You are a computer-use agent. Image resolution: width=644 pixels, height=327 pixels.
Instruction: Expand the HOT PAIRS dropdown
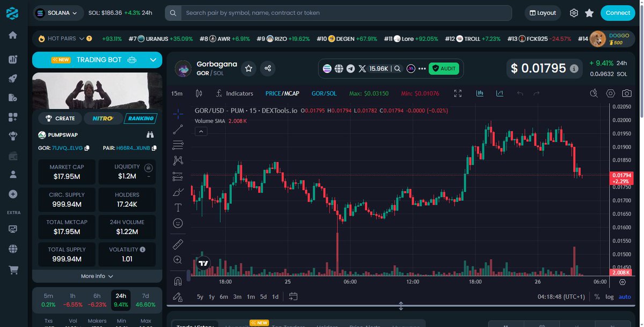click(82, 39)
